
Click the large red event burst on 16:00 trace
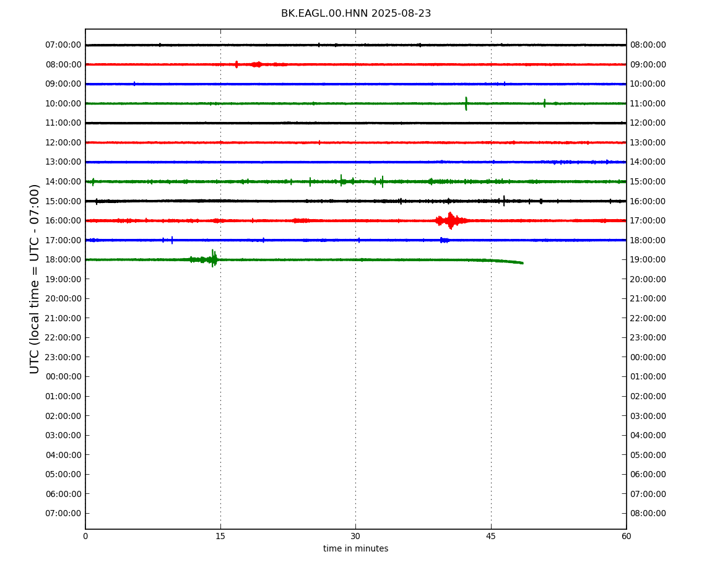tap(451, 221)
